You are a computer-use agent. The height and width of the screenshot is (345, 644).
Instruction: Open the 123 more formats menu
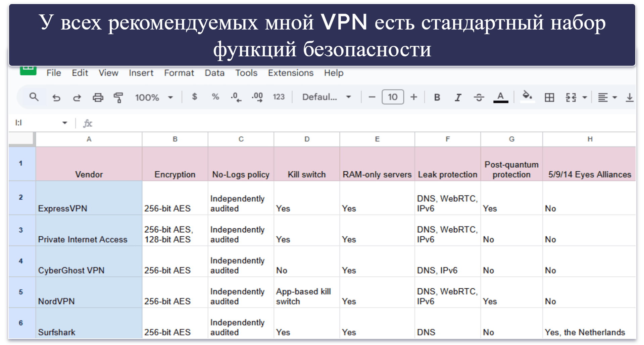point(279,97)
